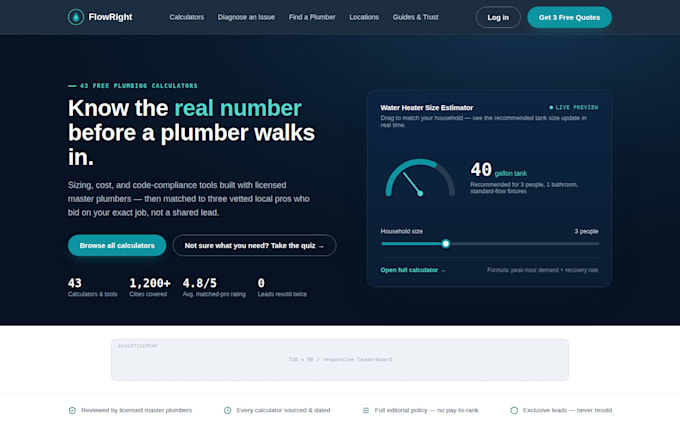Open the Calculators menu item
Viewport: 680px width, 425px height.
point(186,17)
